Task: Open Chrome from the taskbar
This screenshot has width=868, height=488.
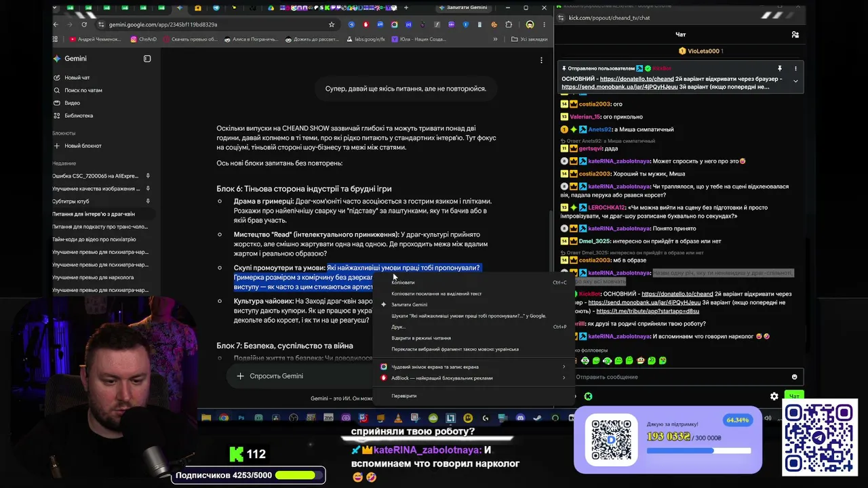Action: tap(224, 418)
